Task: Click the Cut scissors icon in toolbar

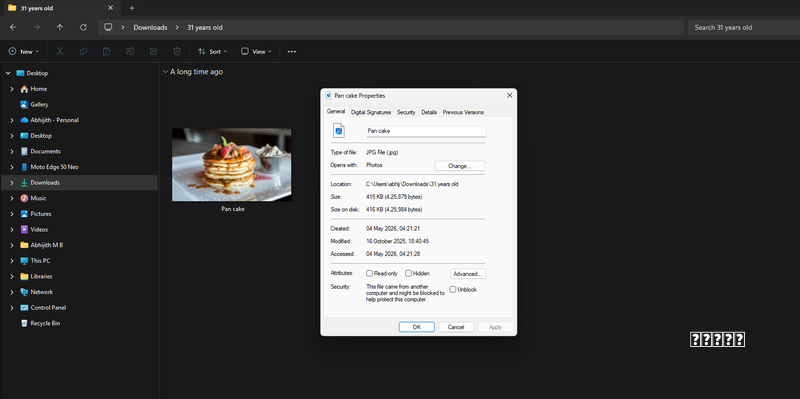Action: (x=60, y=52)
